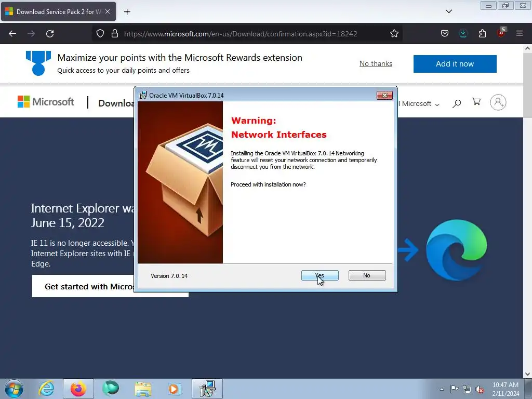Click the network tray icon
Viewport: 532px width, 399px height.
[467, 389]
